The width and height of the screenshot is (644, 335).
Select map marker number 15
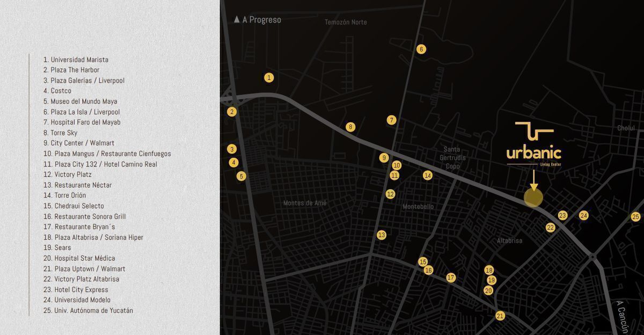click(423, 261)
